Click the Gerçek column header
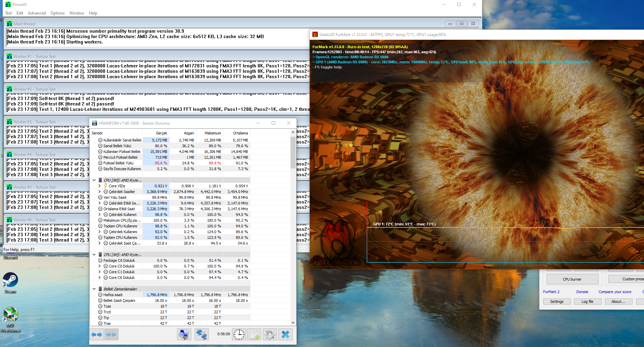 click(x=161, y=133)
